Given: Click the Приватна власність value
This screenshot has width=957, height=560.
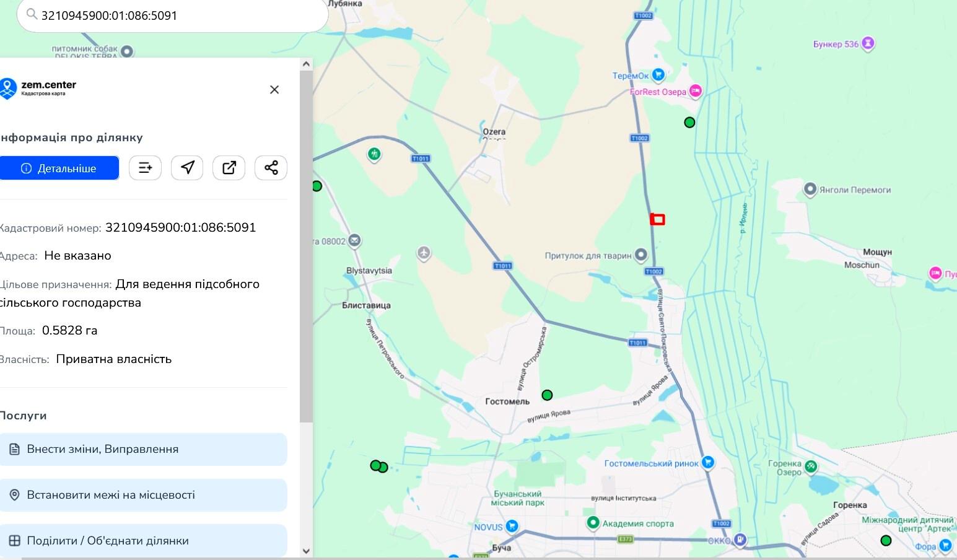Looking at the screenshot, I should (x=113, y=359).
